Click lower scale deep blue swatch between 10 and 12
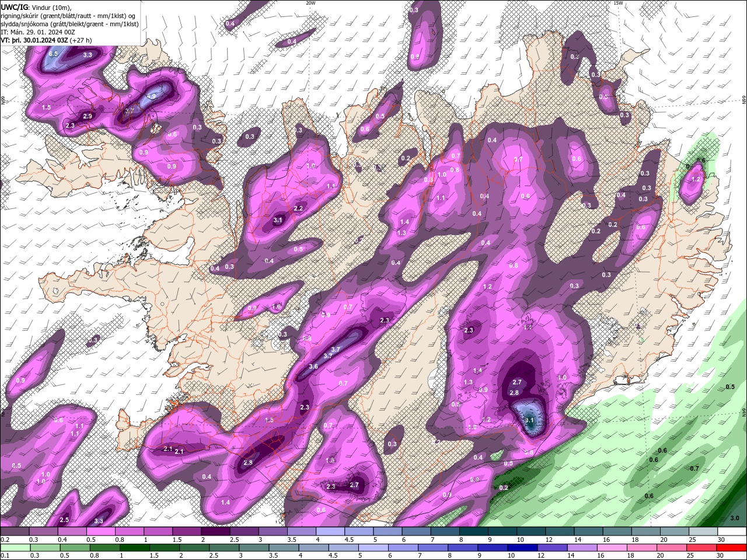The height and width of the screenshot is (560, 747). click(x=523, y=547)
